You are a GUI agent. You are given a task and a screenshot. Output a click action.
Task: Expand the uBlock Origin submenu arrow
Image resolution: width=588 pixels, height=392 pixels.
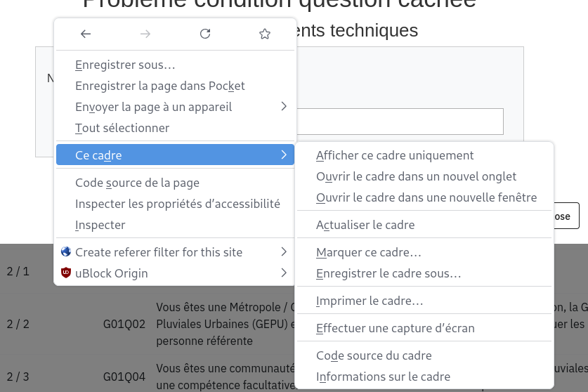click(x=284, y=273)
